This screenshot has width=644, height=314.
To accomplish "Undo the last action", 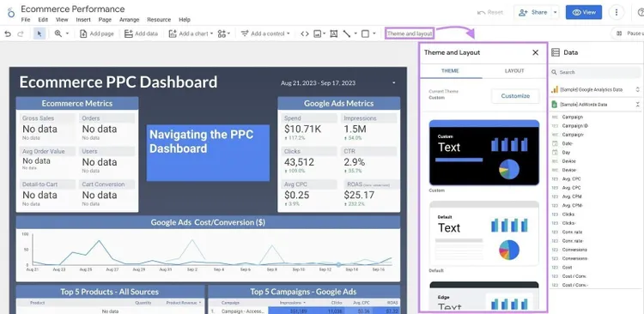I will coord(8,33).
